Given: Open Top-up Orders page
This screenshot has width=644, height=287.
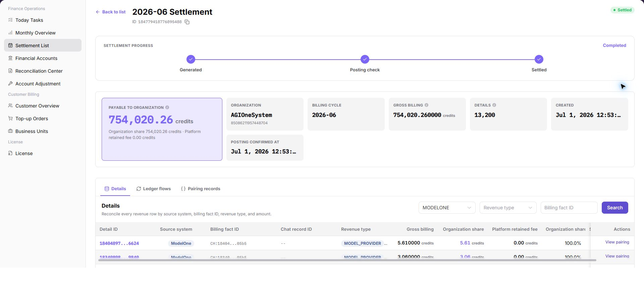Looking at the screenshot, I should pos(43,119).
